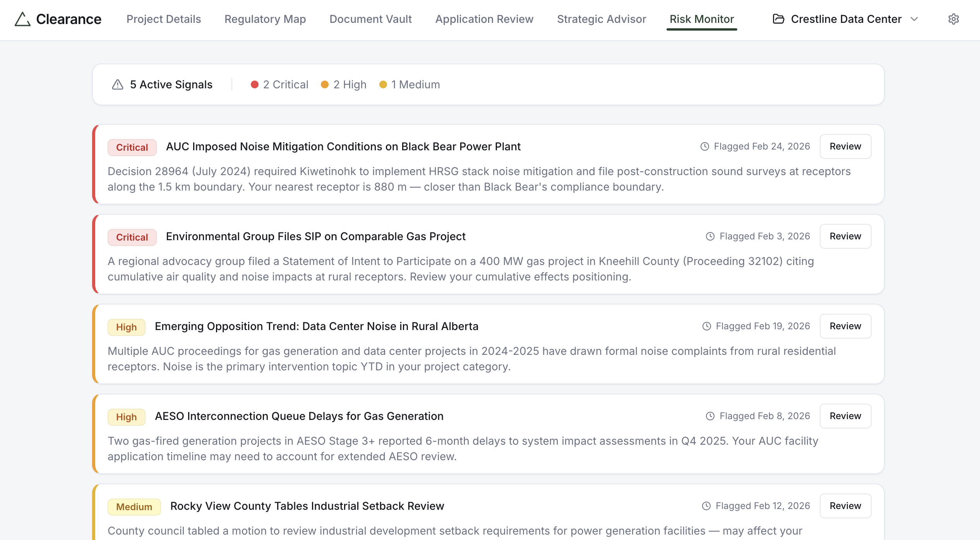
Task: Open the settings gear
Action: (954, 19)
